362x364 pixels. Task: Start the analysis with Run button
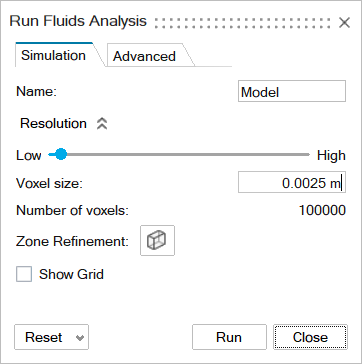click(229, 337)
